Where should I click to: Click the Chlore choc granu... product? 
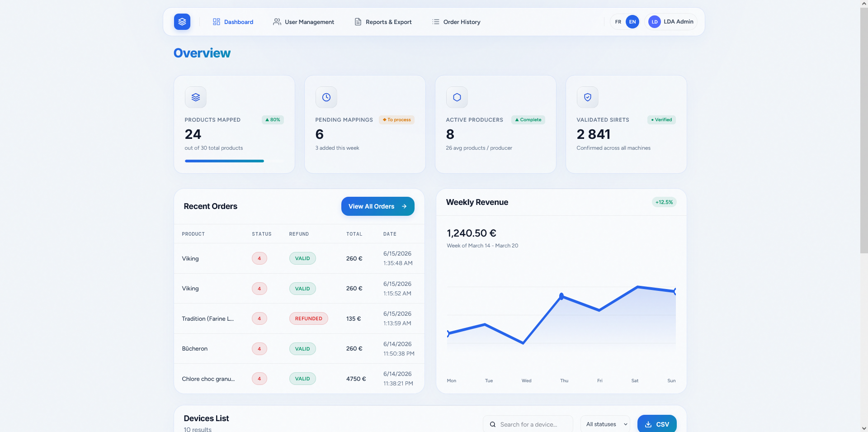208,379
